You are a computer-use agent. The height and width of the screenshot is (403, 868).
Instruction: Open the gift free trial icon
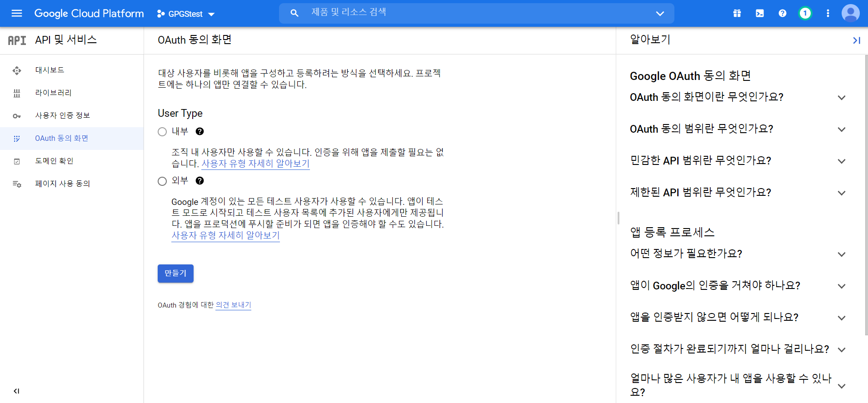[737, 14]
